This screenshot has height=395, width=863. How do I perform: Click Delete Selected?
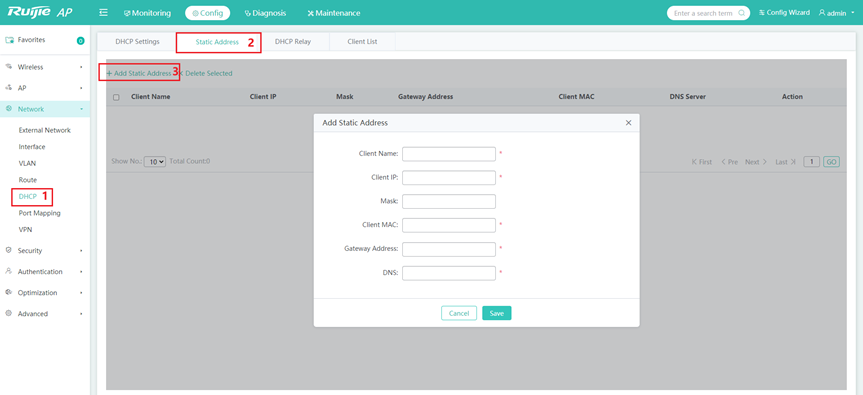click(206, 73)
